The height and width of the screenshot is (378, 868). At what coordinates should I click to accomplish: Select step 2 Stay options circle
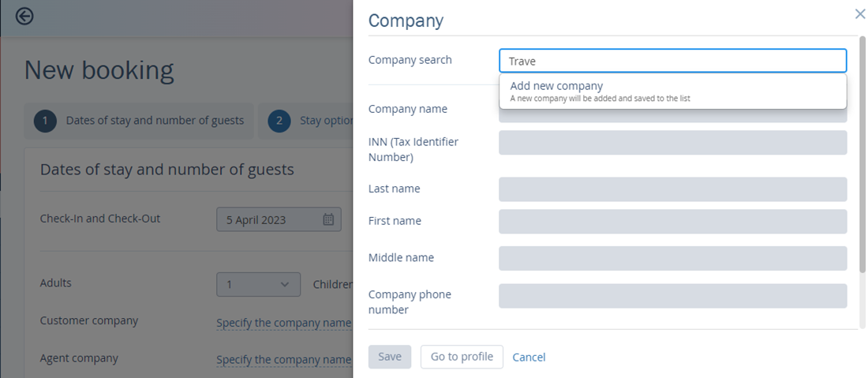click(x=279, y=121)
